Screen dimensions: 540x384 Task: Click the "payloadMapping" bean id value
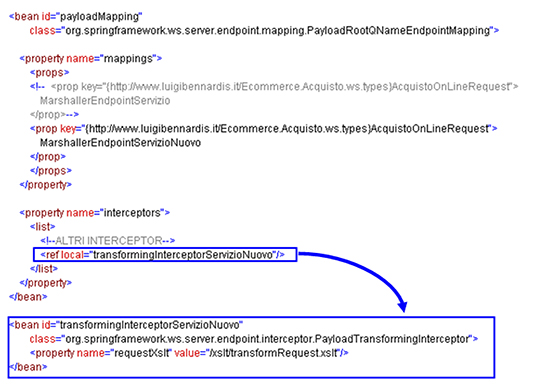click(101, 17)
